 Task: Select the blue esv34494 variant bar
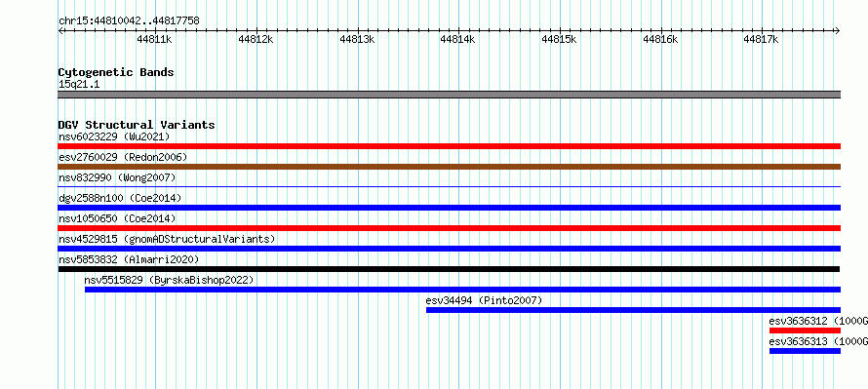click(x=633, y=310)
